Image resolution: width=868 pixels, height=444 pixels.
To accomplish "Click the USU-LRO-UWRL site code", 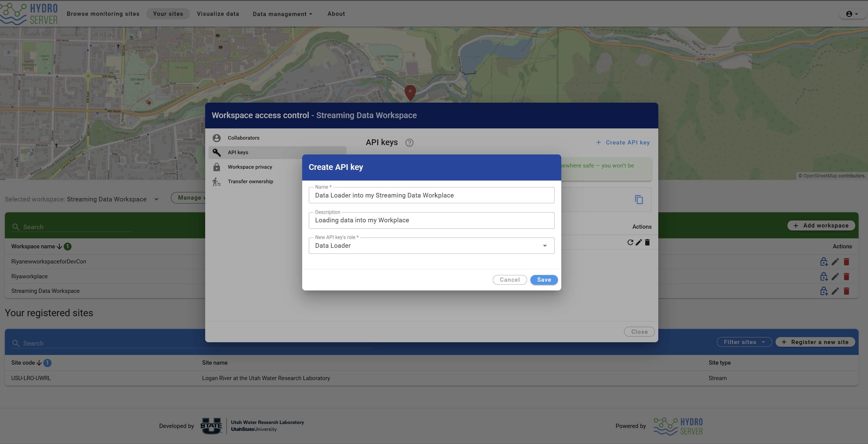I will coord(31,378).
